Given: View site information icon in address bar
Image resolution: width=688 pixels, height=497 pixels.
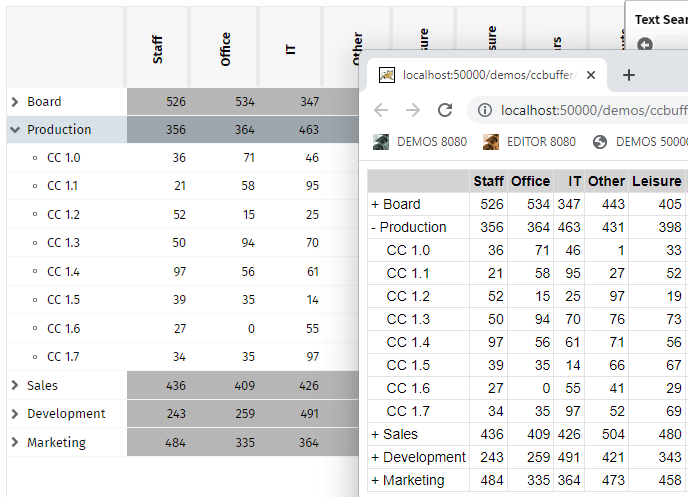Looking at the screenshot, I should click(x=485, y=111).
